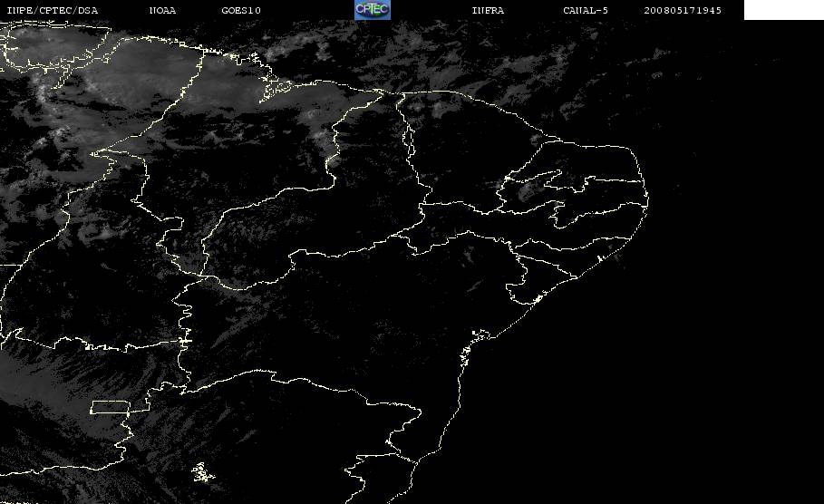Click the 200805171945 timestamp
The height and width of the screenshot is (504, 824).
click(683, 11)
